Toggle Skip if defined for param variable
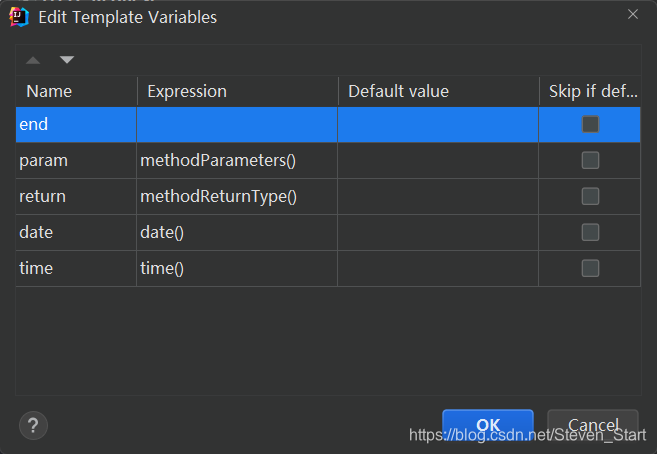 [x=590, y=160]
